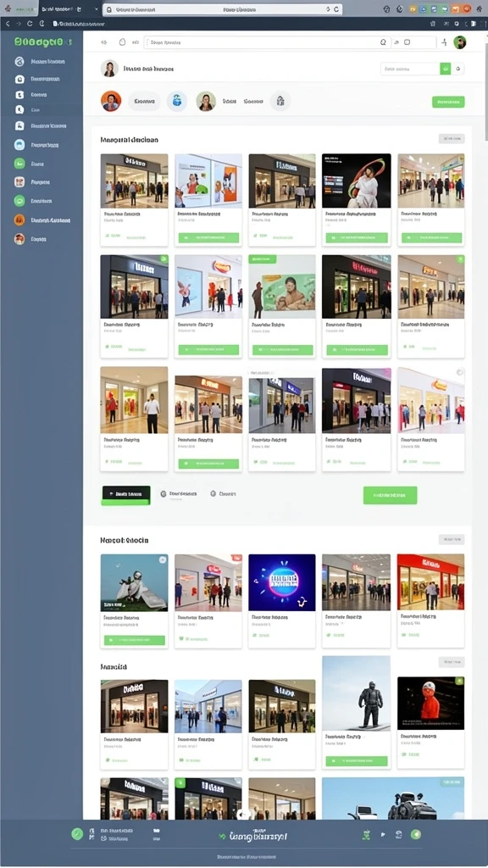Click the large green button below the grid
The image size is (488, 868).
[390, 495]
